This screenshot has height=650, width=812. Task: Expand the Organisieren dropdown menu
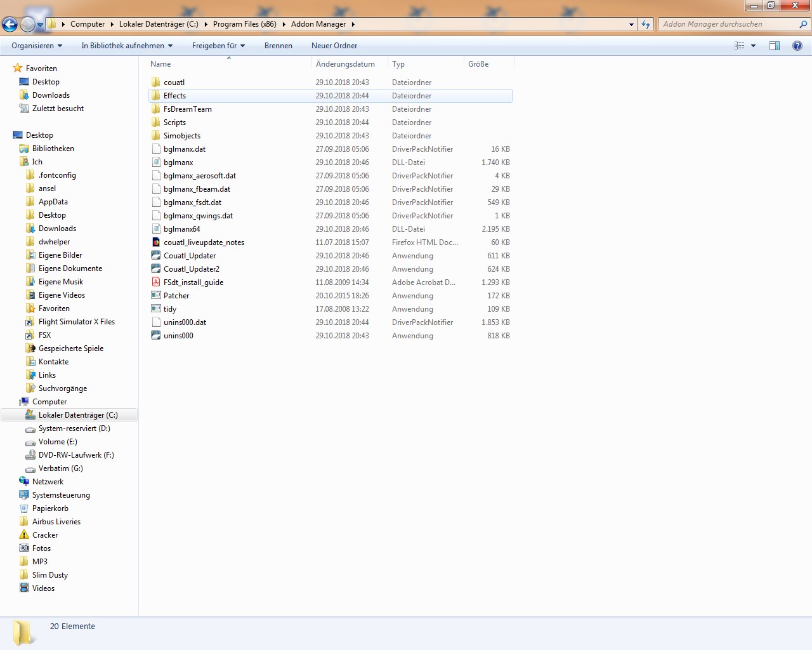coord(37,46)
